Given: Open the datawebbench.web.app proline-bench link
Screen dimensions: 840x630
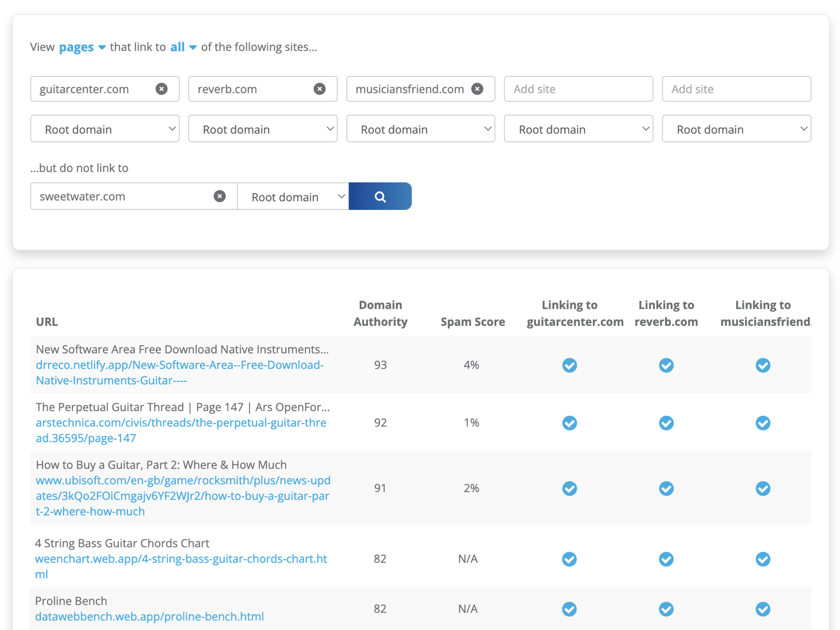Looking at the screenshot, I should click(149, 617).
